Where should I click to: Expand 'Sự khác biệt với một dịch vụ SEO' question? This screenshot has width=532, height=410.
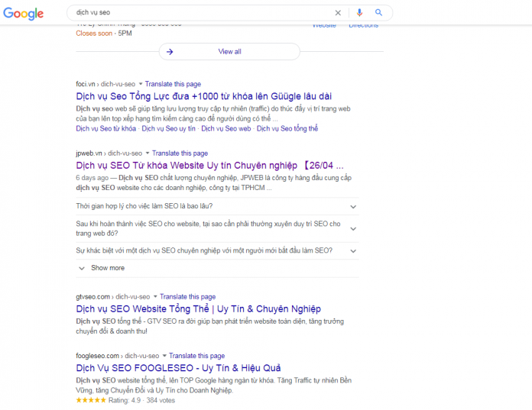pyautogui.click(x=217, y=250)
